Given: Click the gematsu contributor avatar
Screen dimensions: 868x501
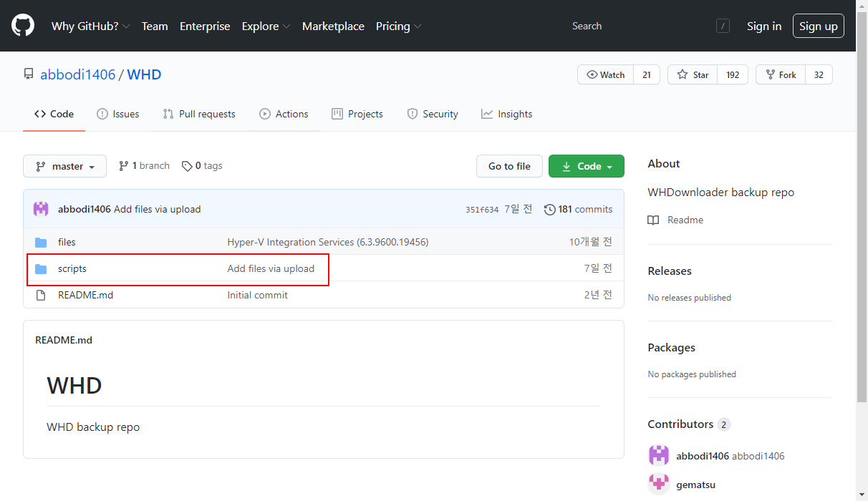Looking at the screenshot, I should point(659,484).
